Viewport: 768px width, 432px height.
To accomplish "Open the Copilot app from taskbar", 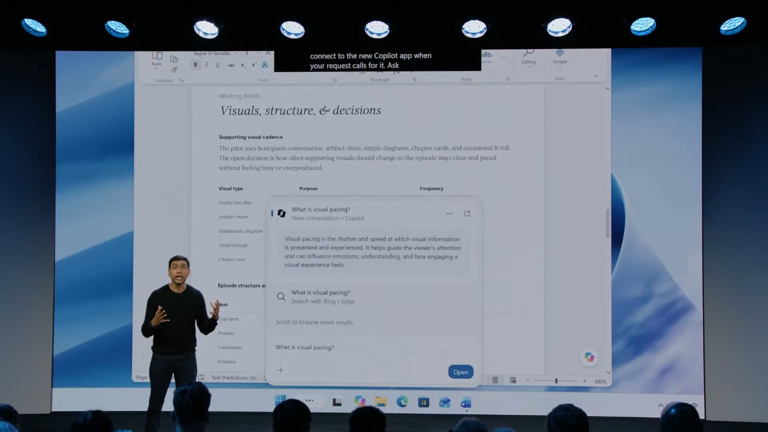I will (360, 402).
